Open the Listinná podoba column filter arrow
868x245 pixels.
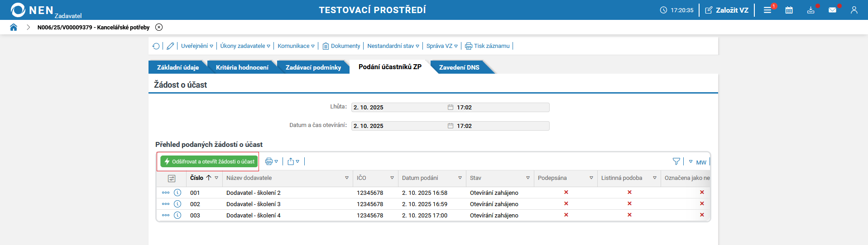click(x=655, y=178)
